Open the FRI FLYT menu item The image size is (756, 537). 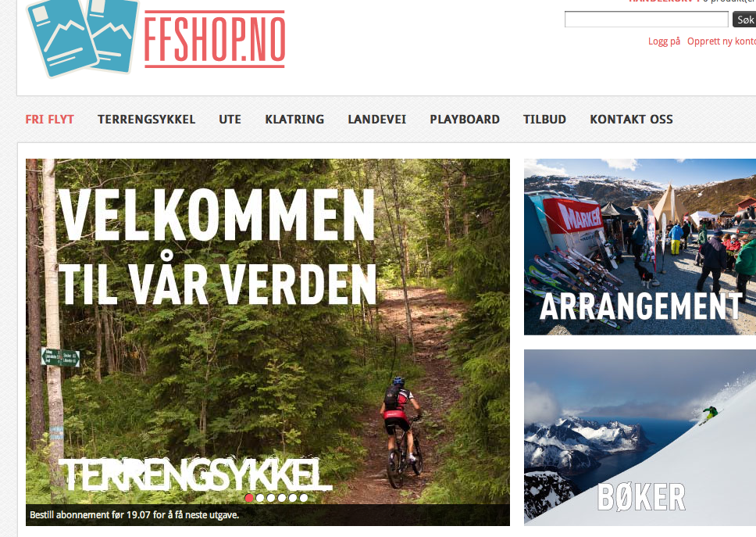click(x=50, y=119)
